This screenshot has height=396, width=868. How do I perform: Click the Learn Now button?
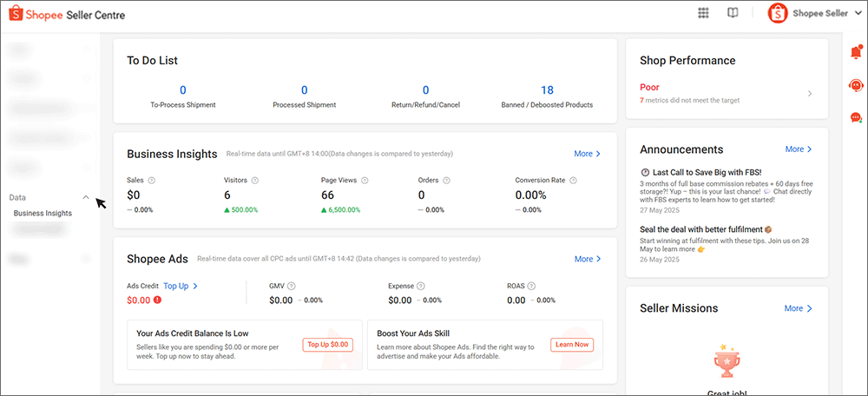coord(572,345)
